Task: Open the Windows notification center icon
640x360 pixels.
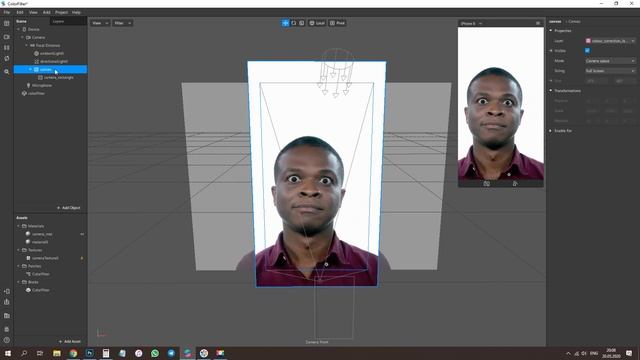Action: [x=629, y=353]
